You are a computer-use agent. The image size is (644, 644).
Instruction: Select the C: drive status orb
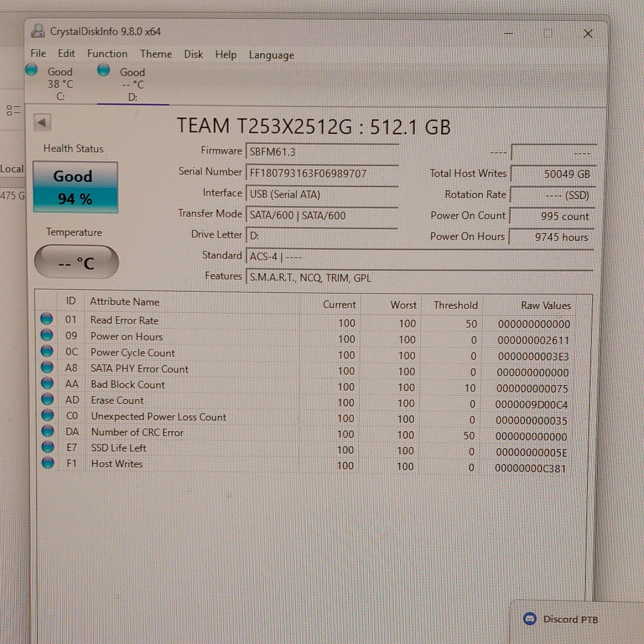click(x=32, y=70)
